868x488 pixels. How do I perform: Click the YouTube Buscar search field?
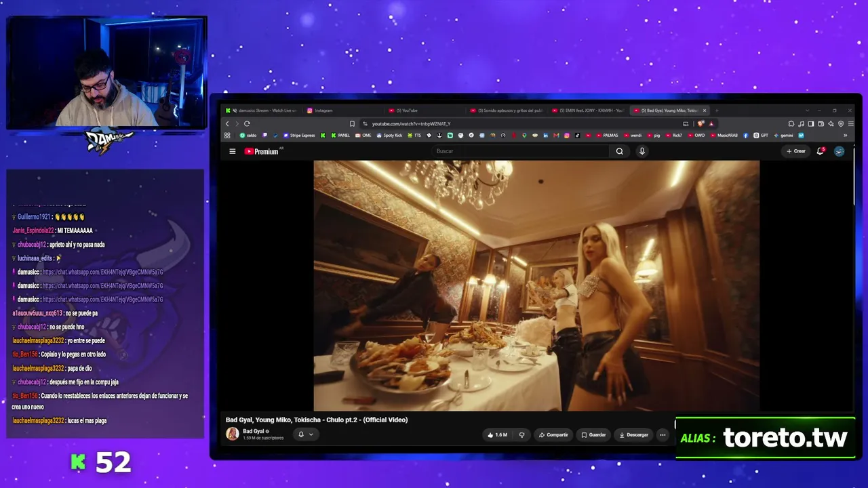point(521,151)
